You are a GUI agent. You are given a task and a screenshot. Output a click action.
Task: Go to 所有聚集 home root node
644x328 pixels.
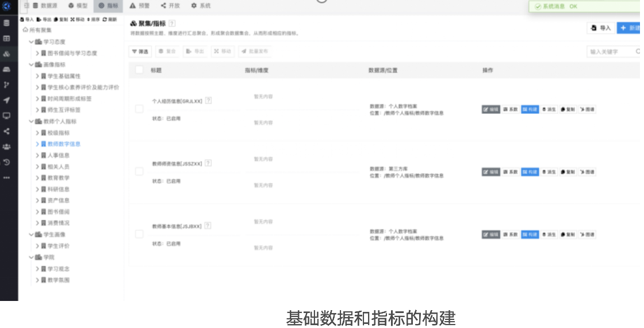(37, 30)
